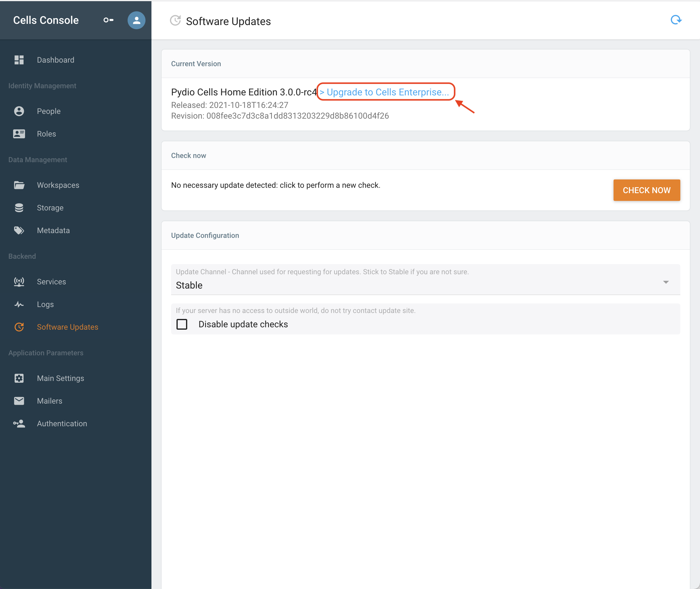
Task: Expand the Update Channel dropdown arrow
Action: pos(666,282)
